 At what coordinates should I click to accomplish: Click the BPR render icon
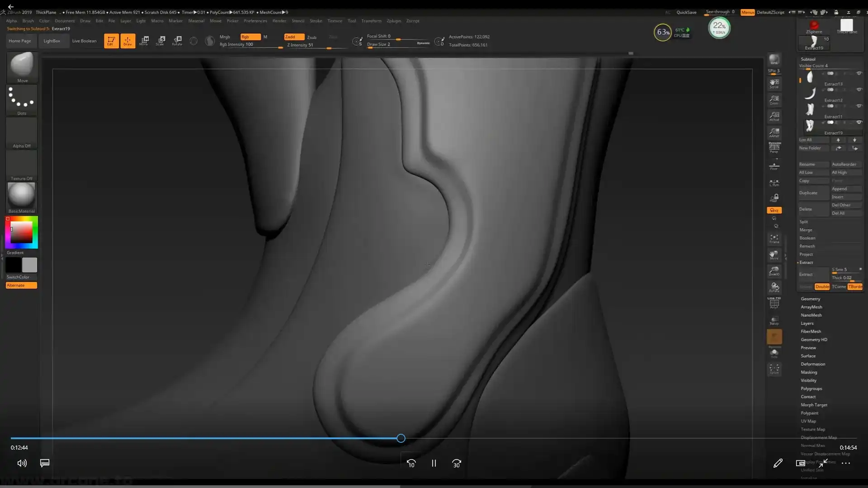[x=774, y=60]
